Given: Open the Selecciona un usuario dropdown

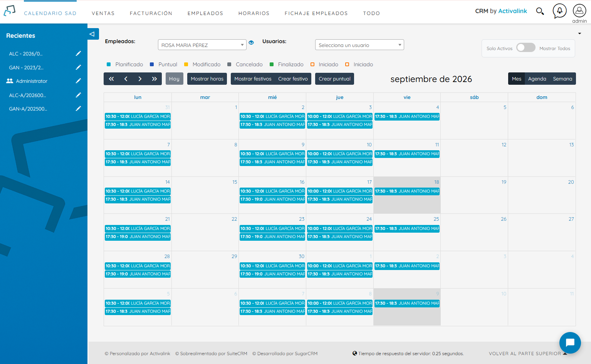Looking at the screenshot, I should pos(359,45).
